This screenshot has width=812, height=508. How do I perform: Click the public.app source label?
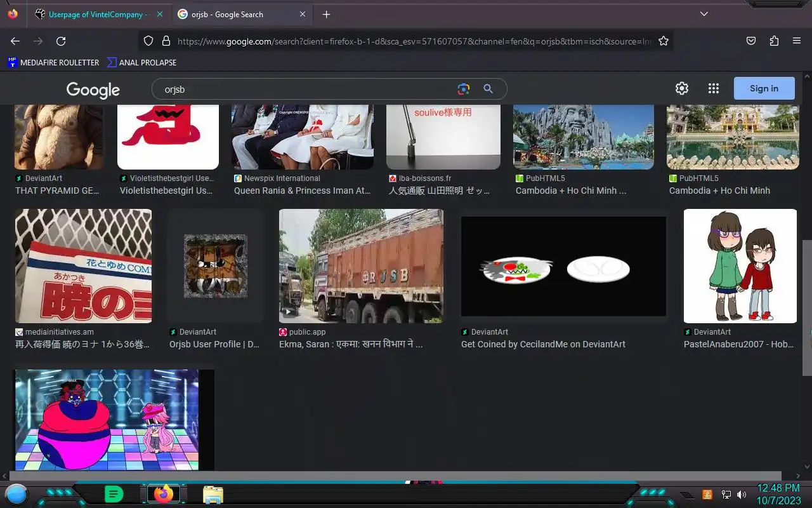click(x=308, y=332)
